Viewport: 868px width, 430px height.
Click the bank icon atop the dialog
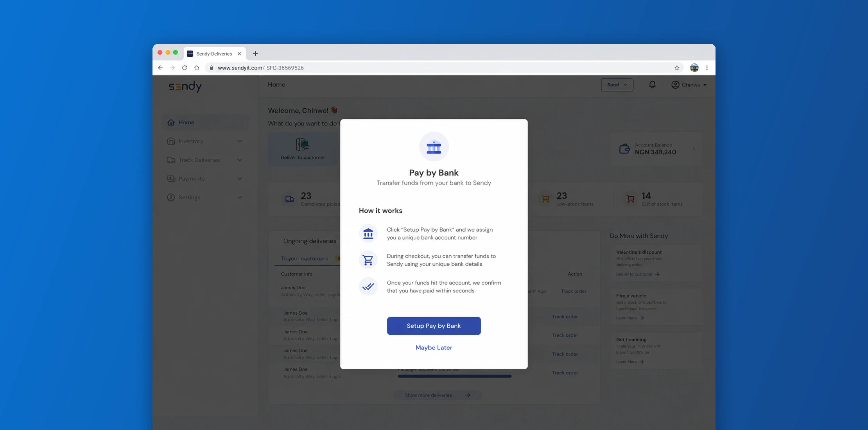(434, 147)
